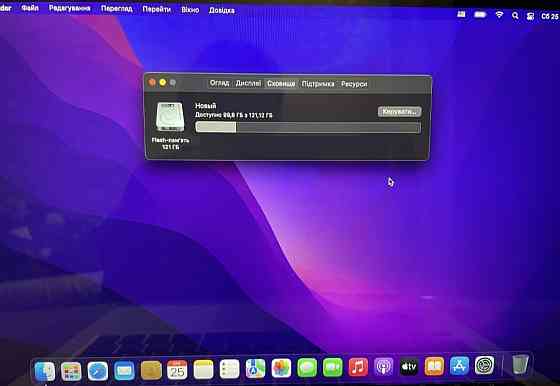Open the App Store in Dock

[459, 366]
